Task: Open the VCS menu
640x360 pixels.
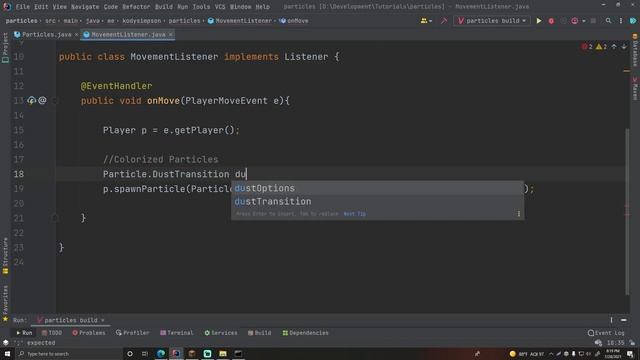Action: click(x=220, y=7)
